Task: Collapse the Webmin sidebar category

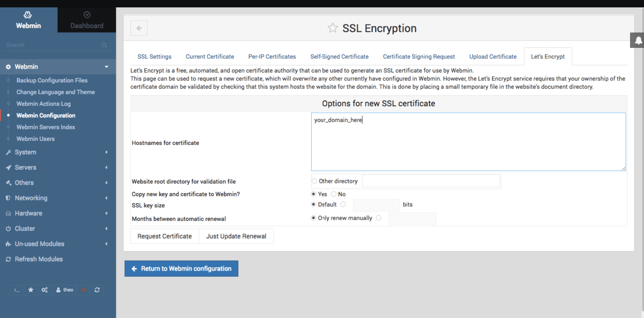Action: (x=58, y=67)
